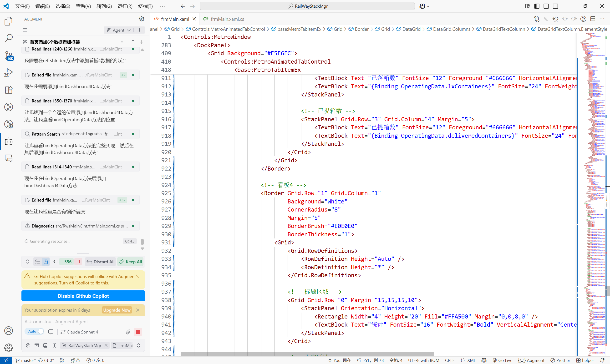Toggle the primary sidebar visibility
610x364 pixels.
click(x=537, y=6)
